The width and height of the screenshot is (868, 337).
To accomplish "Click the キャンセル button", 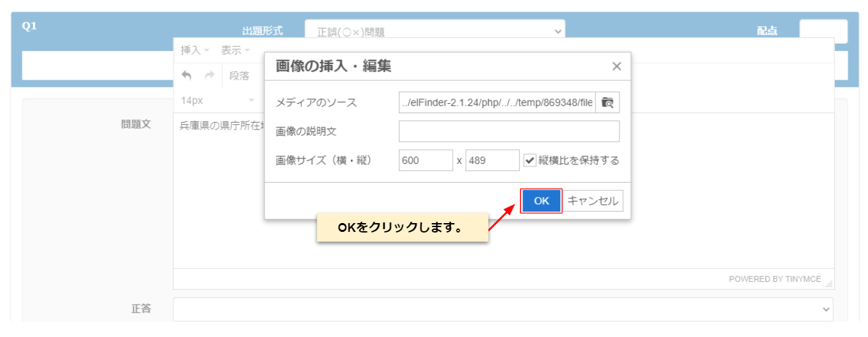I will (x=592, y=201).
